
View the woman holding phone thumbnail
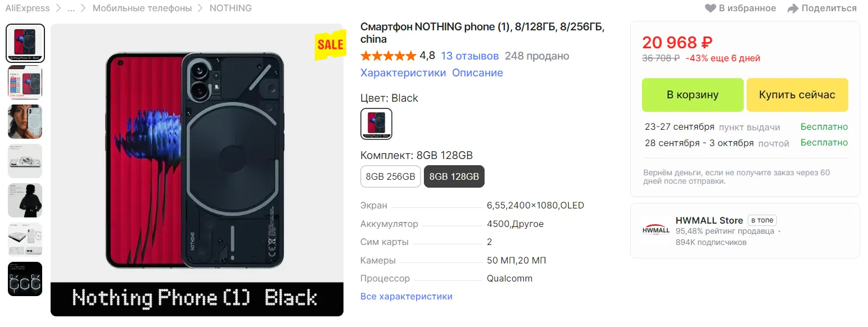[25, 121]
